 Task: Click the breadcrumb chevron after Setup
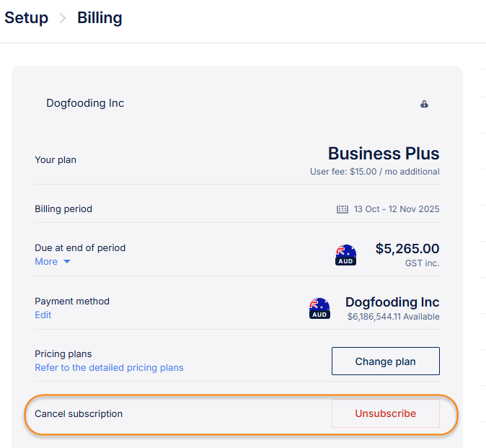(63, 18)
